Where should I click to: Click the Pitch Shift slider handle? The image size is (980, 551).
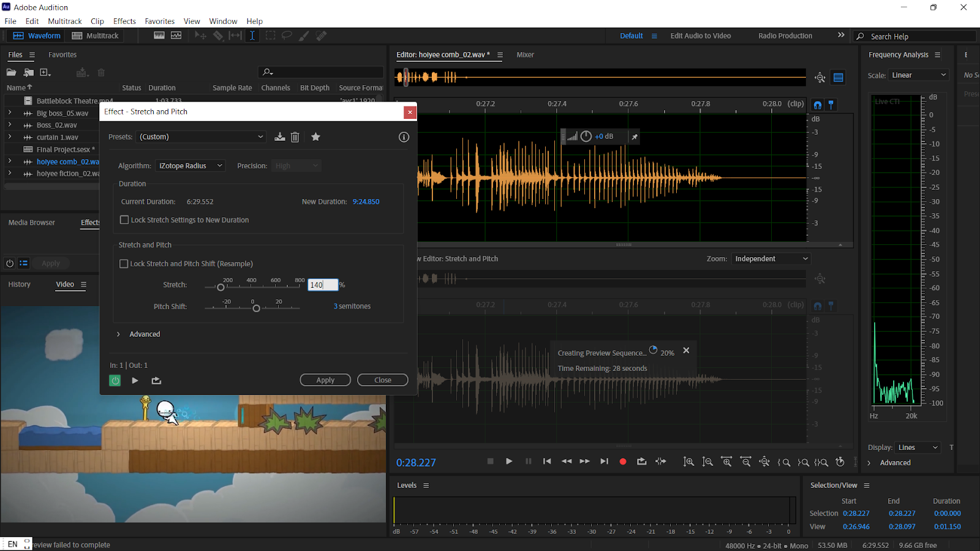coord(257,309)
